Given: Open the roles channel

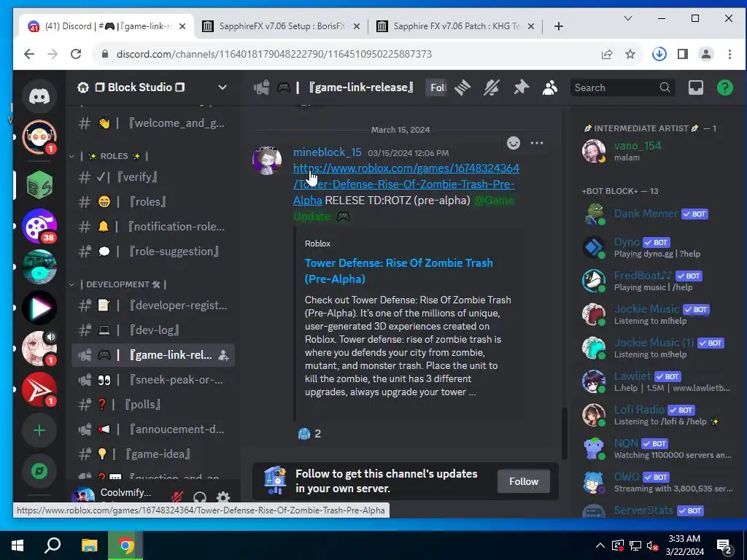Looking at the screenshot, I should pyautogui.click(x=153, y=202).
